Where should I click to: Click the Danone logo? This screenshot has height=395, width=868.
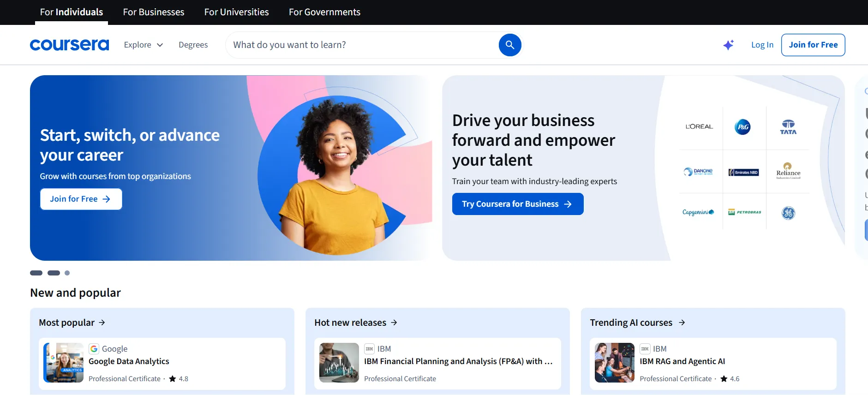point(698,172)
